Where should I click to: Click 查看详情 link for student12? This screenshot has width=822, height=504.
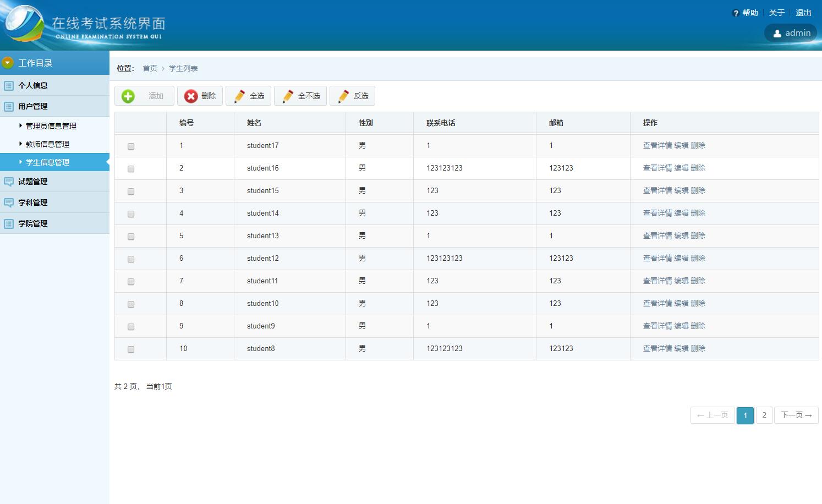tap(657, 258)
